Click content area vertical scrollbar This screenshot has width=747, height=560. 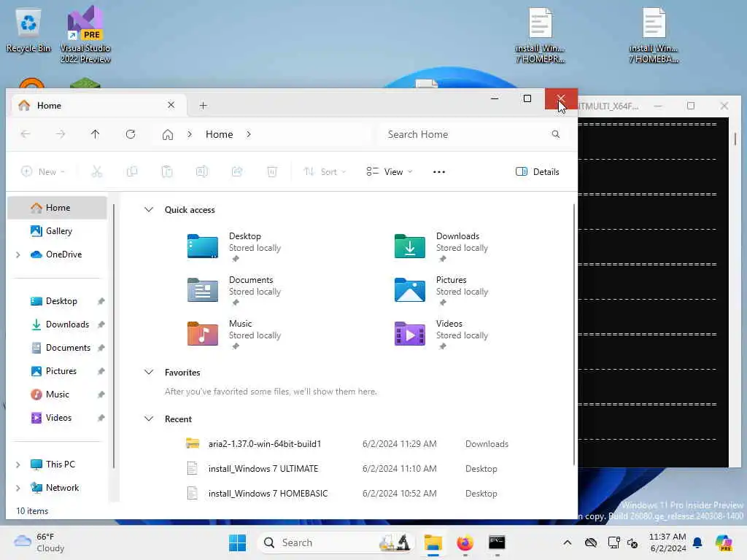pyautogui.click(x=573, y=335)
